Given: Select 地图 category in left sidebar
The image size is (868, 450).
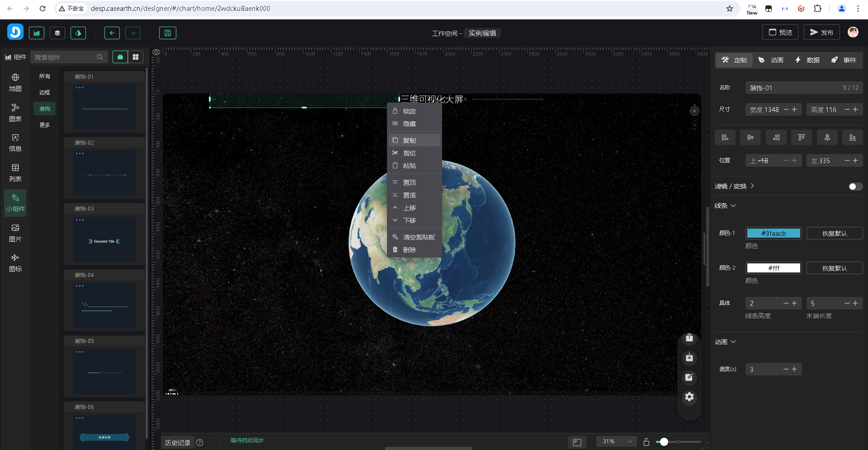Looking at the screenshot, I should point(15,83).
